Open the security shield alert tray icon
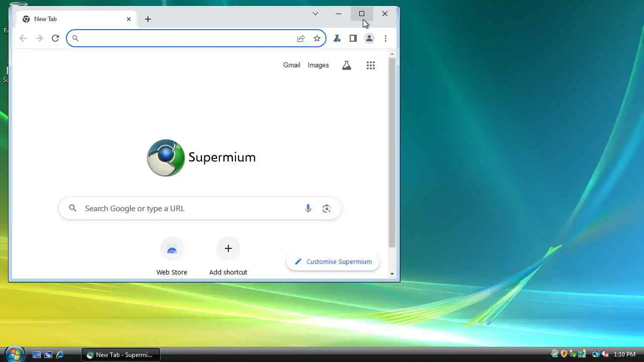 pos(564,354)
